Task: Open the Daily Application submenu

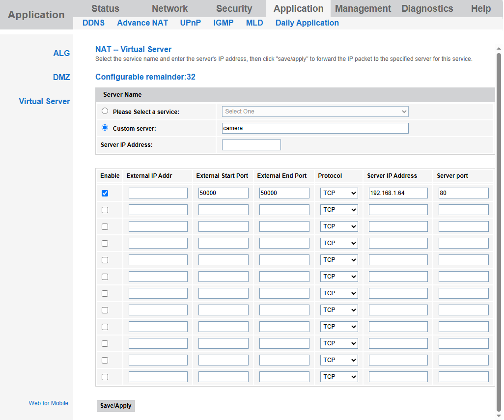Action: (307, 23)
